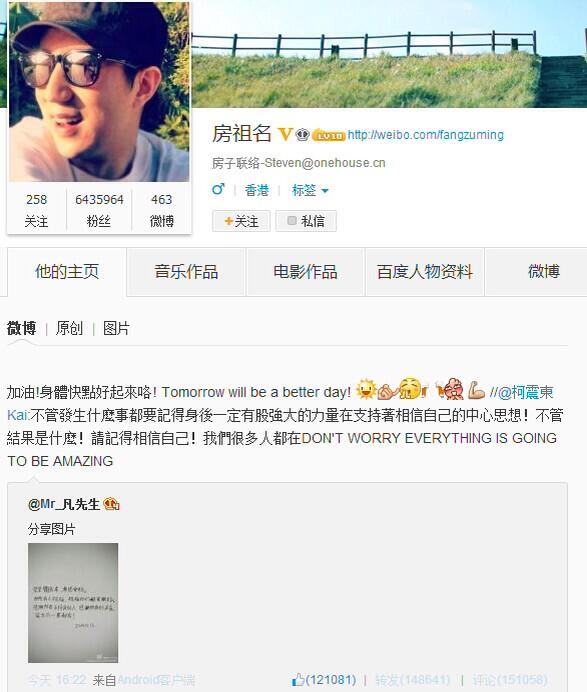
Task: Switch to the 电影作品 tab
Action: coord(305,272)
